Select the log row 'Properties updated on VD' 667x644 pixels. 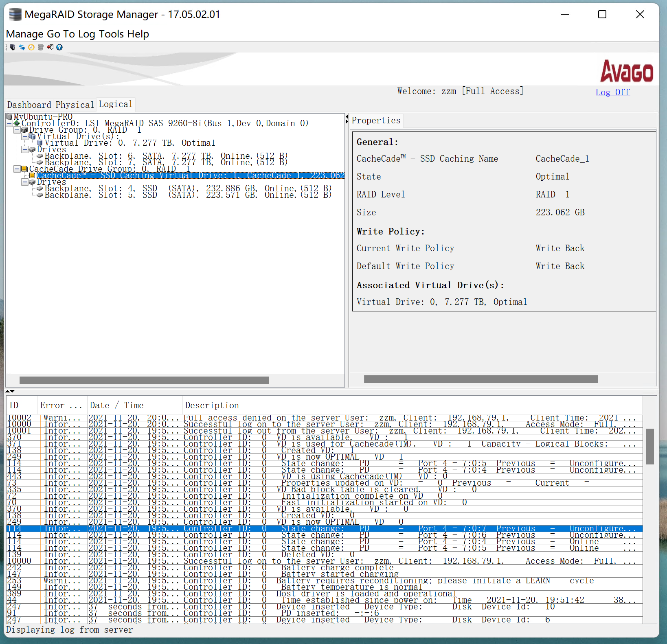325,483
